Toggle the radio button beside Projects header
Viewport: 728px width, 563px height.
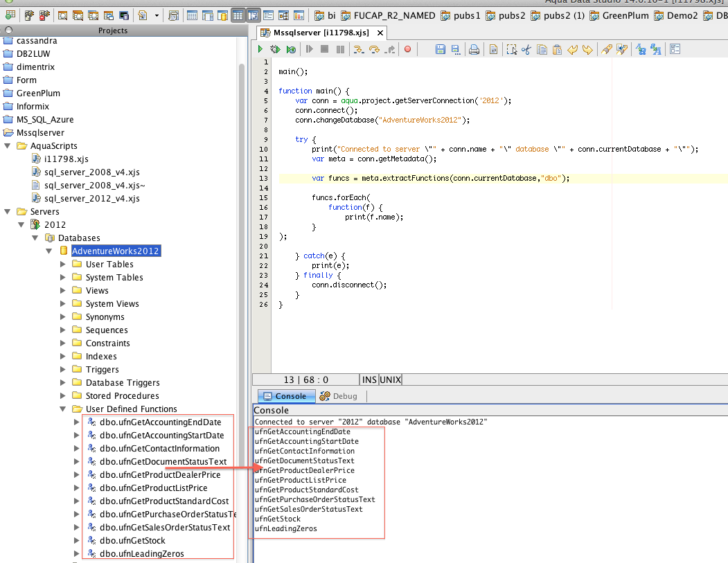point(8,30)
